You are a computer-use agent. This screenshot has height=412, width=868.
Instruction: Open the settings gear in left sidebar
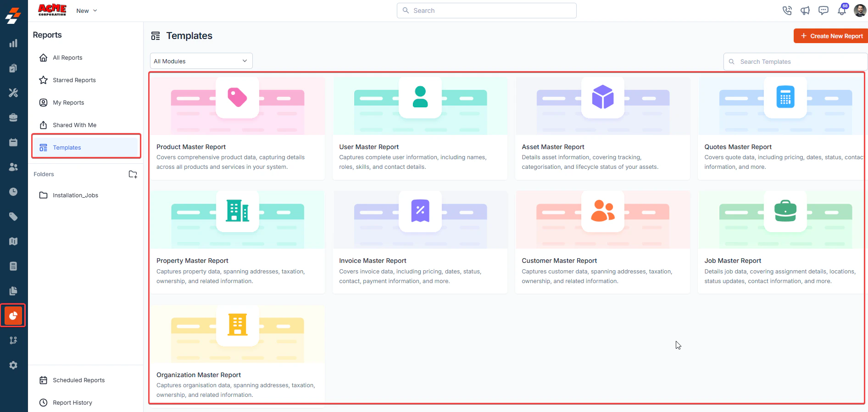(13, 365)
